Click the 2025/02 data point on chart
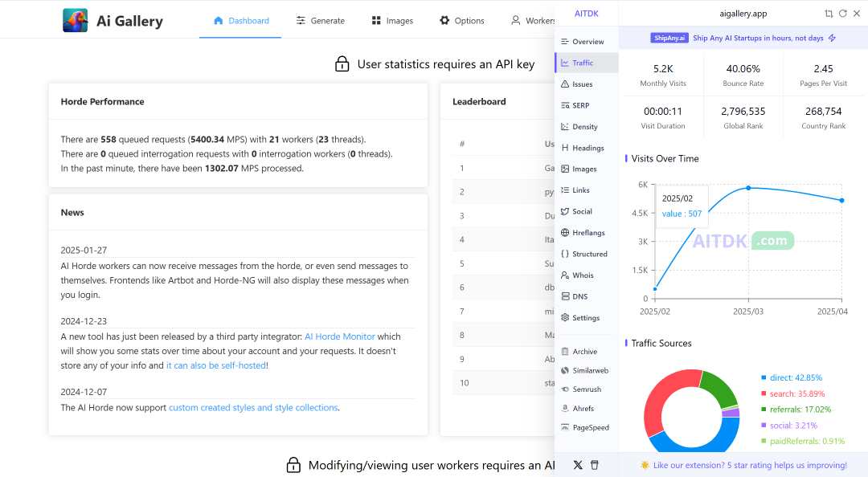Screen dimensions: 868x477 coord(656,289)
